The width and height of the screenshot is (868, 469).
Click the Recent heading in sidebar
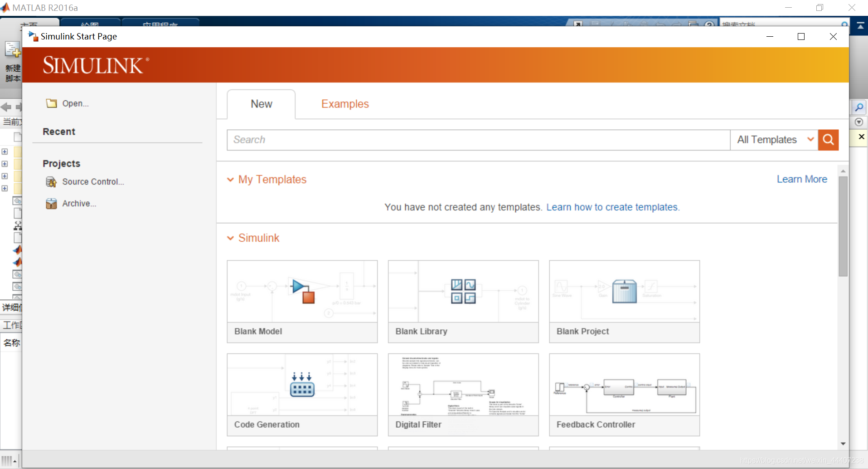[59, 132]
